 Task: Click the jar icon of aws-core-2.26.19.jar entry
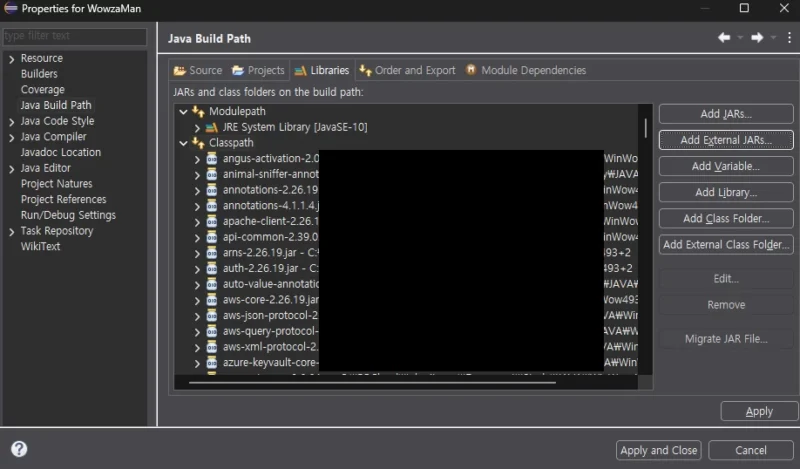click(x=212, y=300)
